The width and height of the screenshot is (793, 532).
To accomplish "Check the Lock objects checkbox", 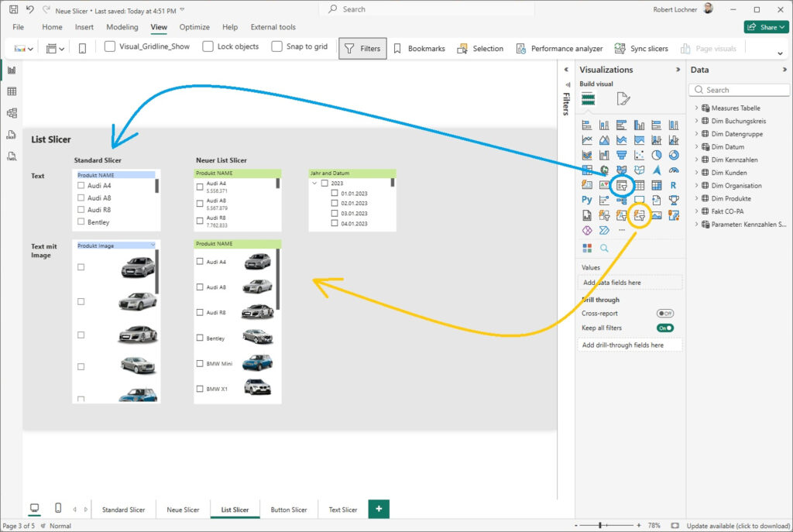I will (x=208, y=46).
